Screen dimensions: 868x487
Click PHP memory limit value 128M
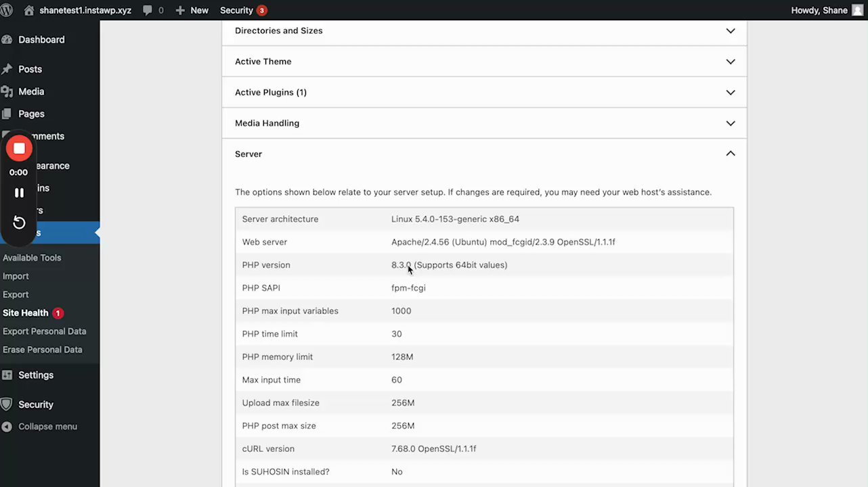pos(402,357)
